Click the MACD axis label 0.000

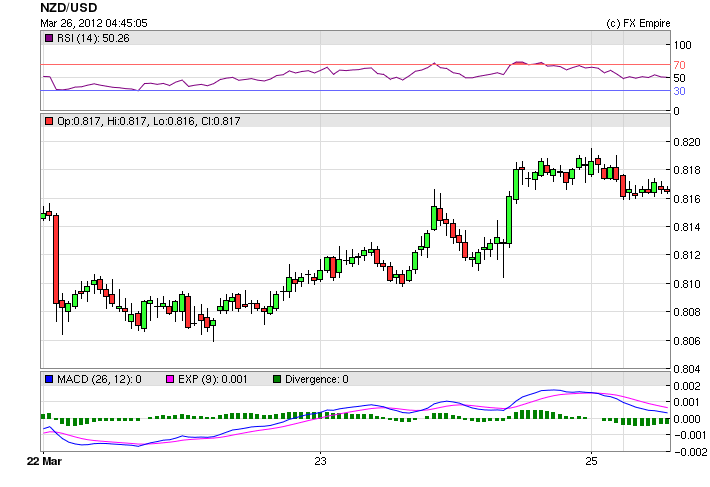(x=687, y=419)
